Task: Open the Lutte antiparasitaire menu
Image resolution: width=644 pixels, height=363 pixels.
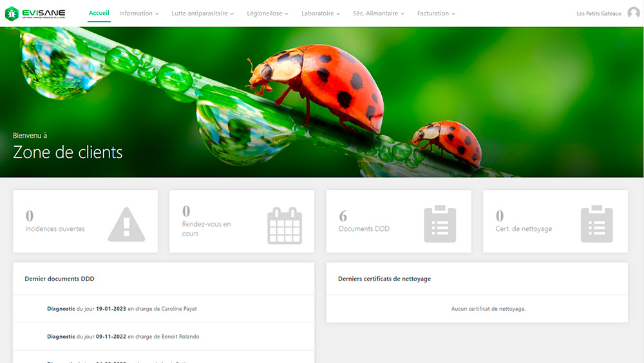Action: [x=203, y=13]
